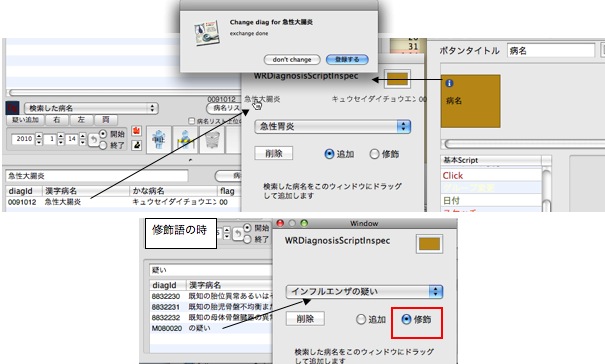Select the 0091012 急性大腸炎 table row
Screen dimensions: 605x364
(123, 202)
